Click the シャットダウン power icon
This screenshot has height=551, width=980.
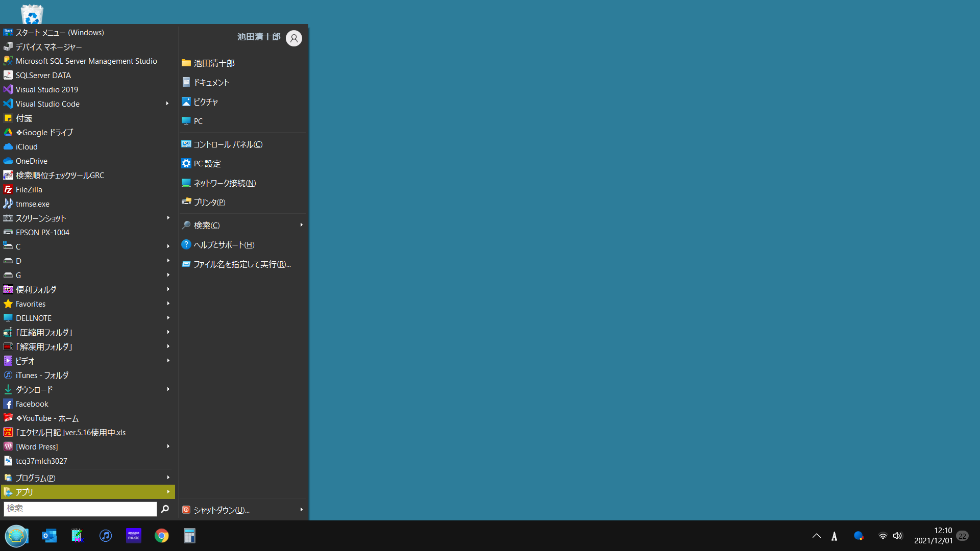click(x=186, y=510)
